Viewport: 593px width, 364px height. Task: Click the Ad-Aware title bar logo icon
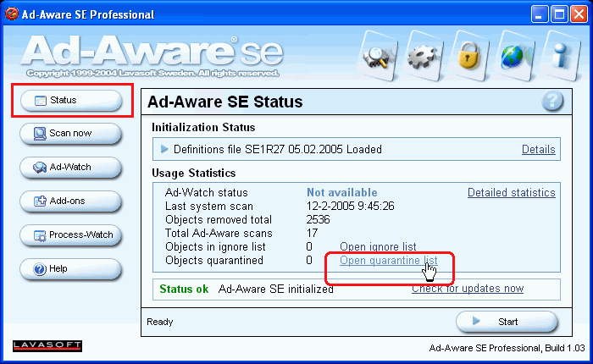pyautogui.click(x=11, y=14)
